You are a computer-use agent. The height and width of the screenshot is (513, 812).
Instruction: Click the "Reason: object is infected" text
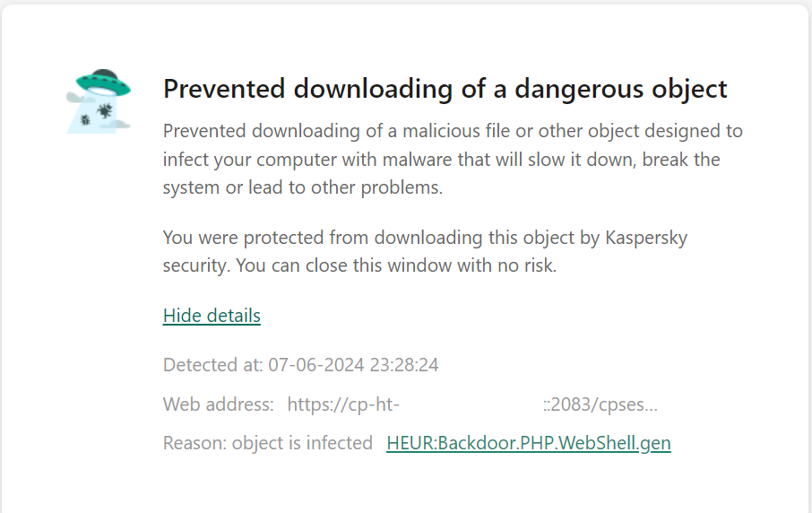point(268,443)
